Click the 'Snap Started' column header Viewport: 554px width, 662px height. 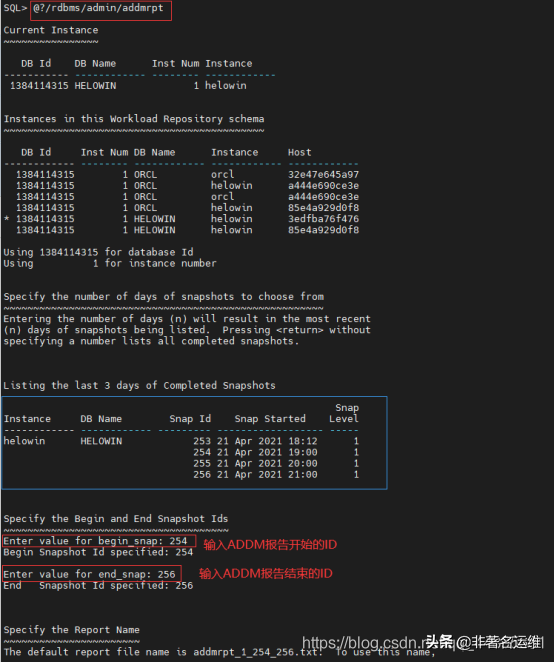tap(270, 419)
